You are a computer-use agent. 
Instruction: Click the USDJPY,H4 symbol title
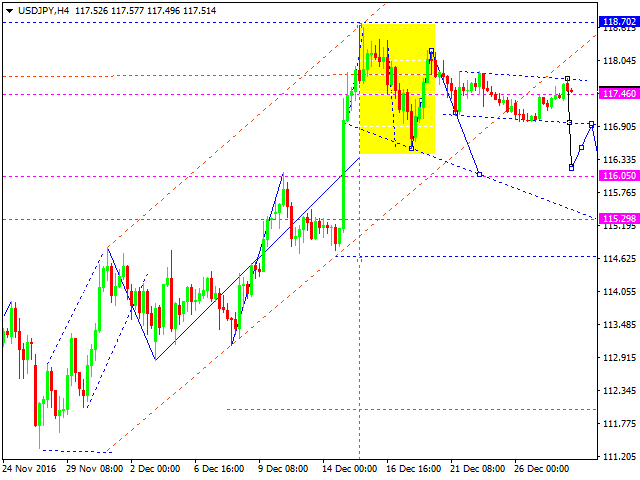point(44,11)
